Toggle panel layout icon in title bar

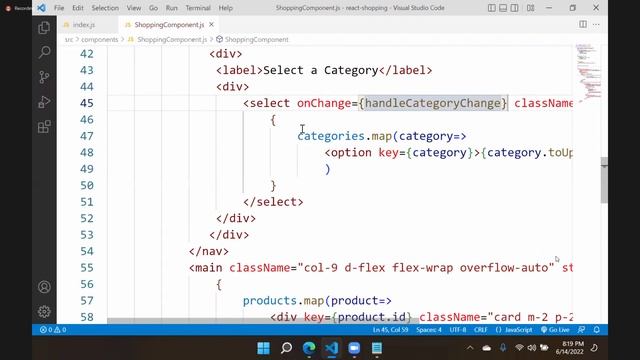503,8
